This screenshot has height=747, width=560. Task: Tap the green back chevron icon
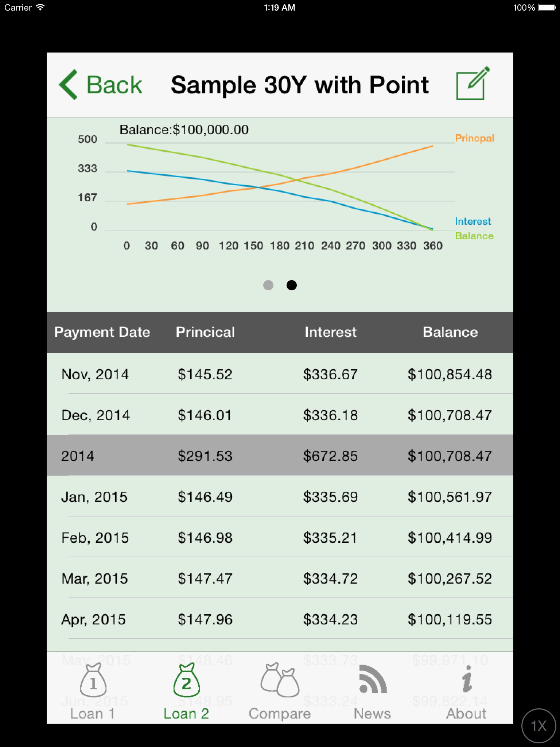click(x=69, y=85)
